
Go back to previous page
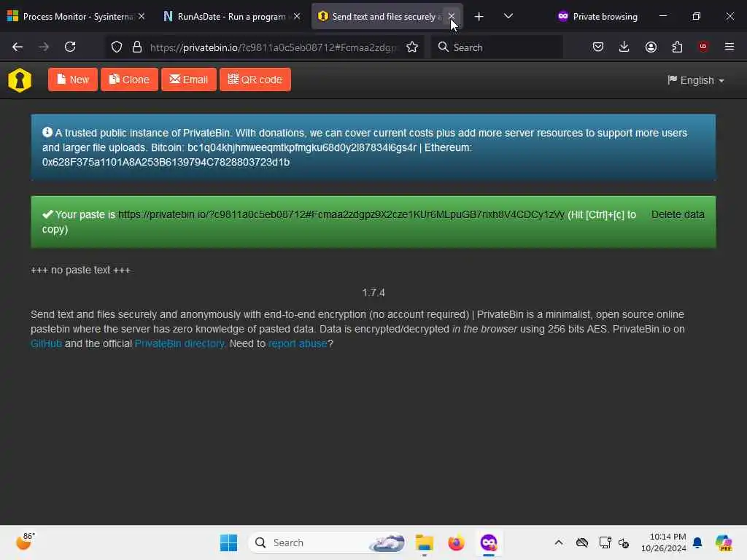pyautogui.click(x=18, y=47)
